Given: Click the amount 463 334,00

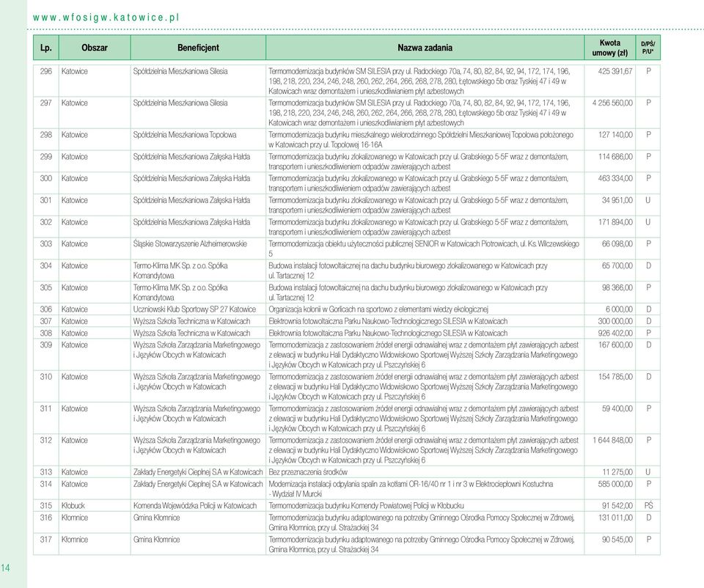Looking at the screenshot, I should [x=615, y=179].
